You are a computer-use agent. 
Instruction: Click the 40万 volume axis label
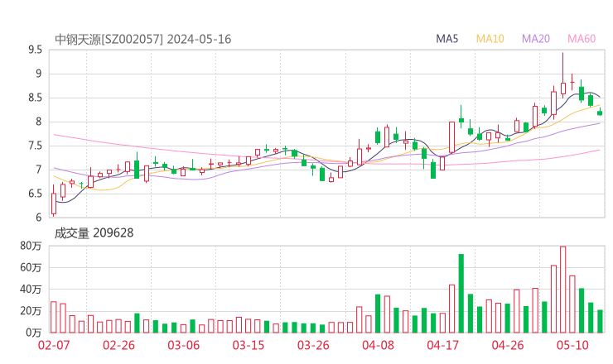coord(31,290)
